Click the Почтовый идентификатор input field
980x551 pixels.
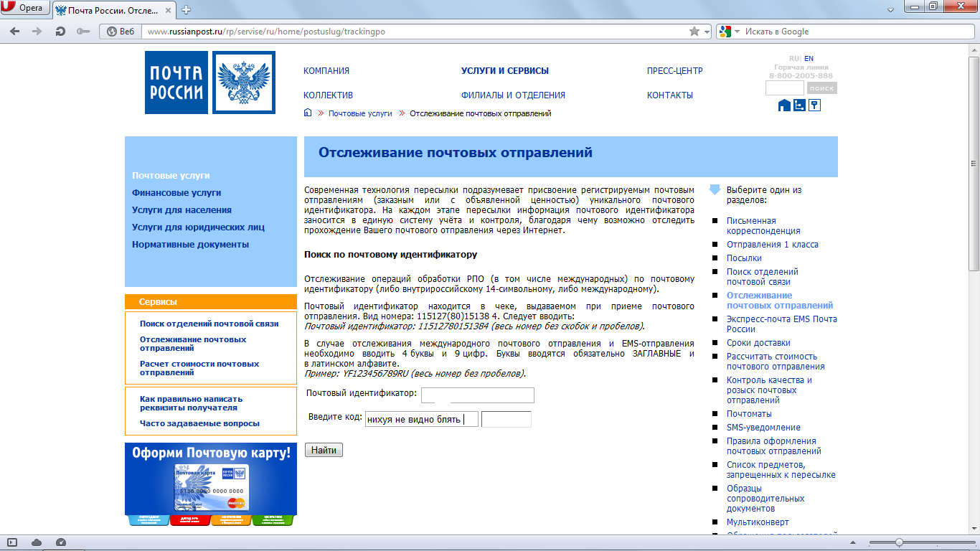click(x=478, y=395)
